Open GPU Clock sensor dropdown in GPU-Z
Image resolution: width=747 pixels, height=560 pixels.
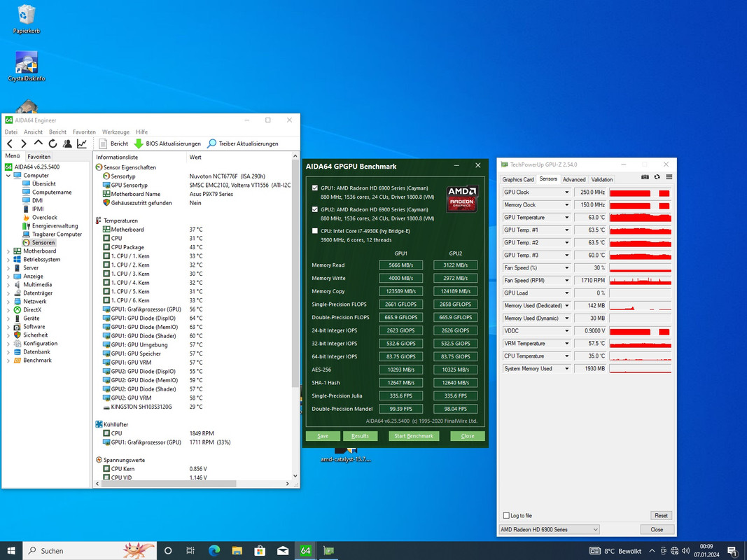[567, 192]
